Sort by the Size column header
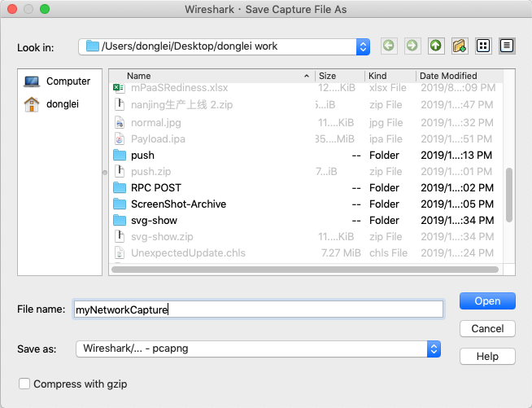Viewport: 532px width, 408px height. [338, 76]
